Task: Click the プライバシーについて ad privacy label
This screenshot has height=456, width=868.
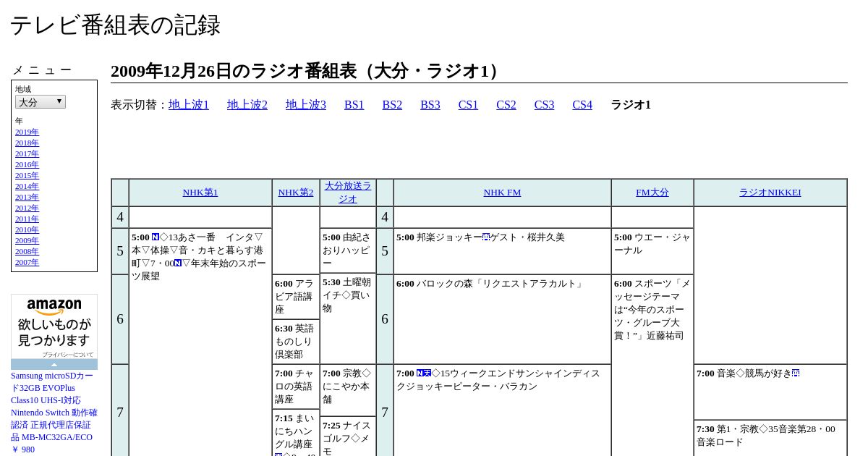Action: tap(67, 355)
